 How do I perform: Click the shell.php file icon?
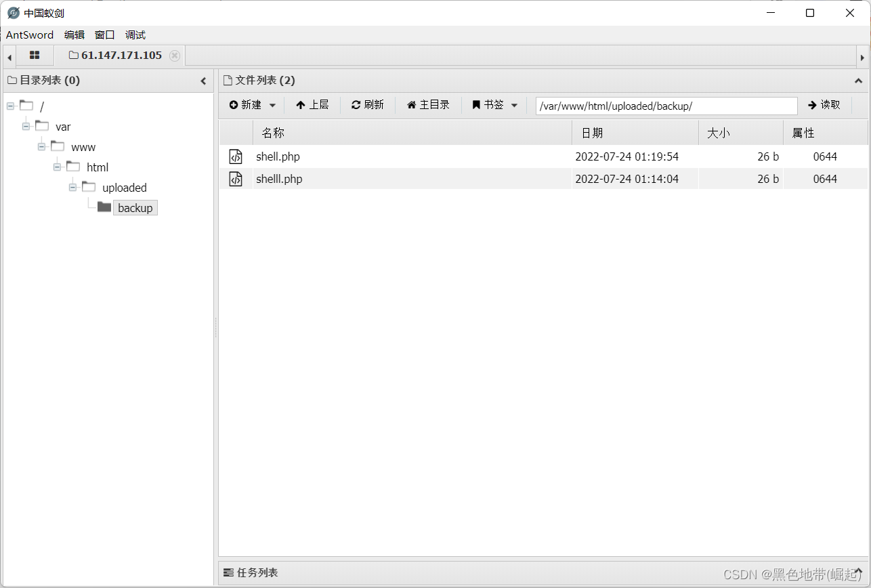point(235,156)
